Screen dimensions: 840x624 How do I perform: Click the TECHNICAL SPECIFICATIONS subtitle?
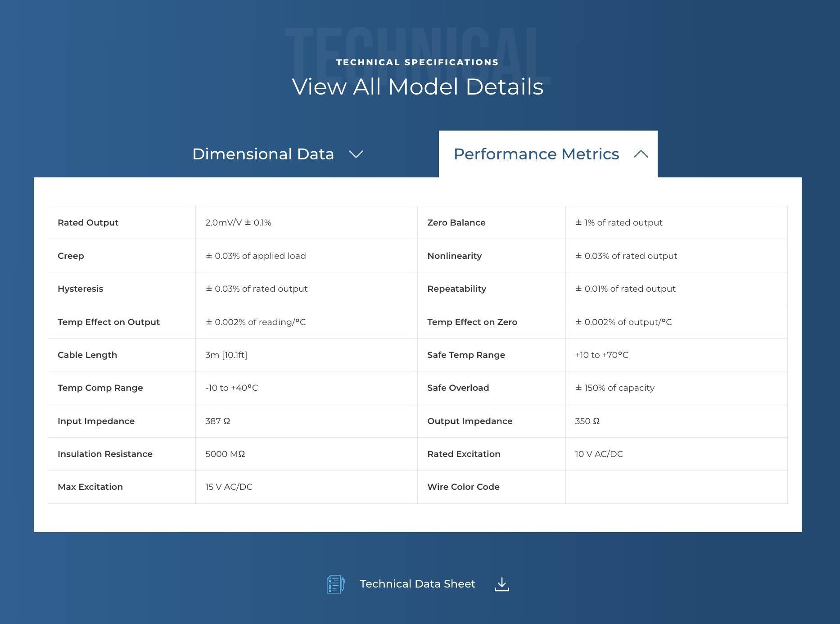tap(418, 62)
